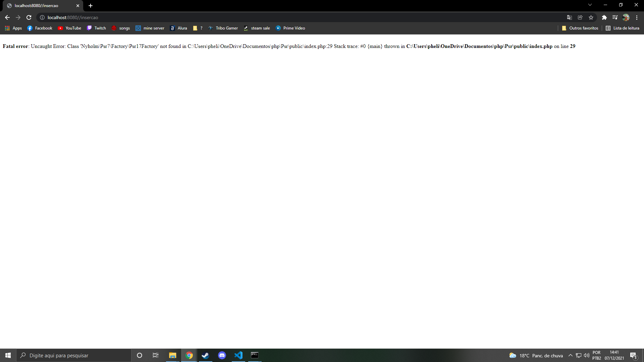Open a new tab with the plus button
The height and width of the screenshot is (362, 644).
[x=91, y=6]
